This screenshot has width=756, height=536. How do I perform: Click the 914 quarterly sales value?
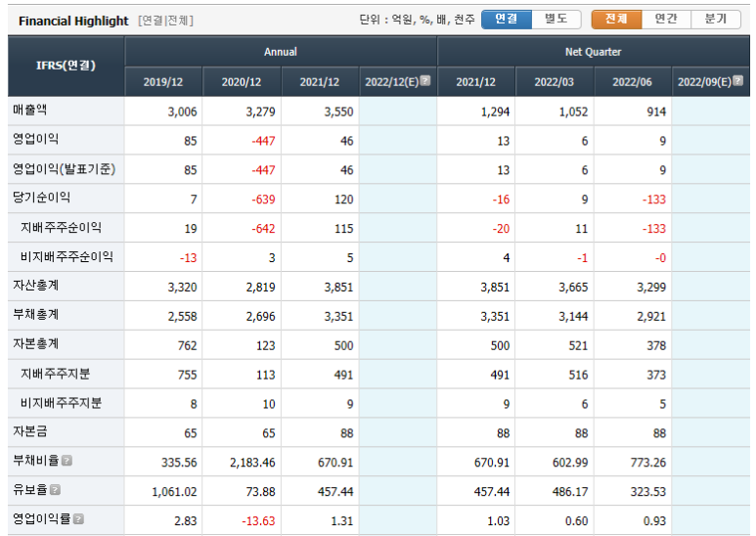tap(656, 112)
